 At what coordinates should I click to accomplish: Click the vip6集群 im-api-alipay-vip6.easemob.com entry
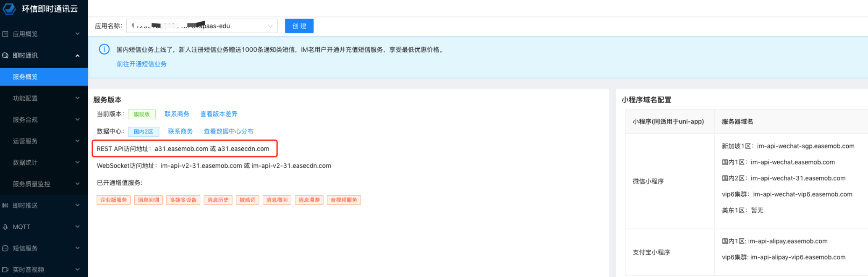pos(784,257)
